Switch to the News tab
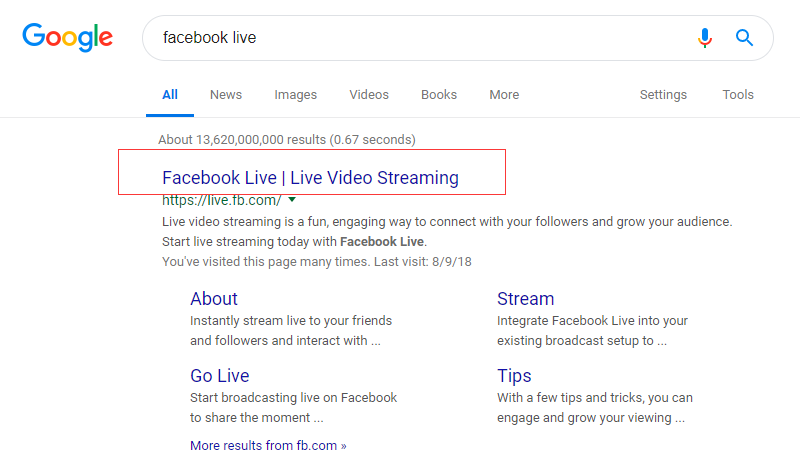800x458 pixels. pyautogui.click(x=226, y=95)
